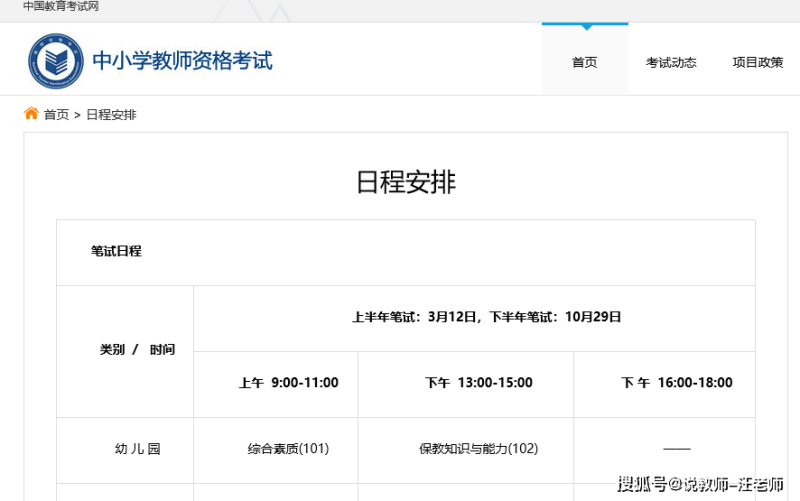
Task: Click the 类别 / 时间 header cell
Action: [x=137, y=350]
